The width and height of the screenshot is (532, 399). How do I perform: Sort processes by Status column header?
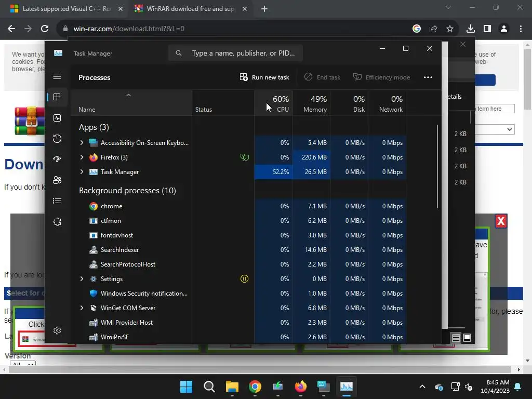coord(223,103)
